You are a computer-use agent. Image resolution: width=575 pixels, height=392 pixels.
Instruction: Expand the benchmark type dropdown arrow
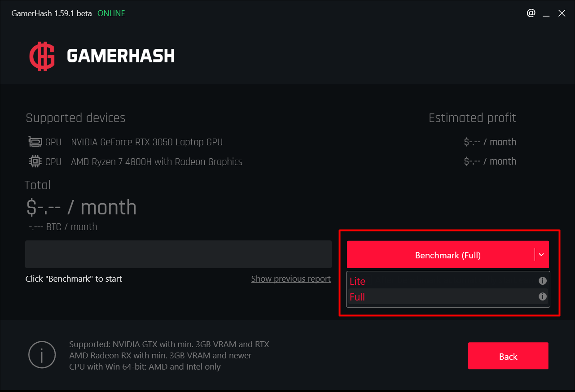[x=541, y=255]
